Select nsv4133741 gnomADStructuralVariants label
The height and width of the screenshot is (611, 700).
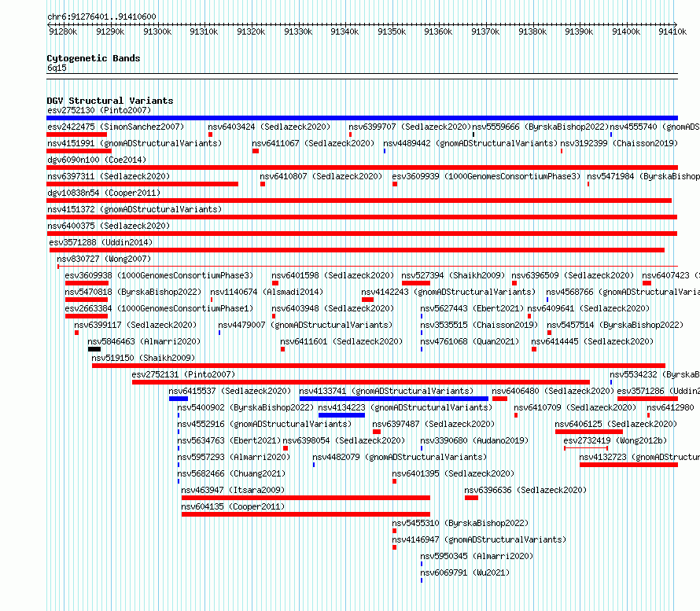coord(387,391)
